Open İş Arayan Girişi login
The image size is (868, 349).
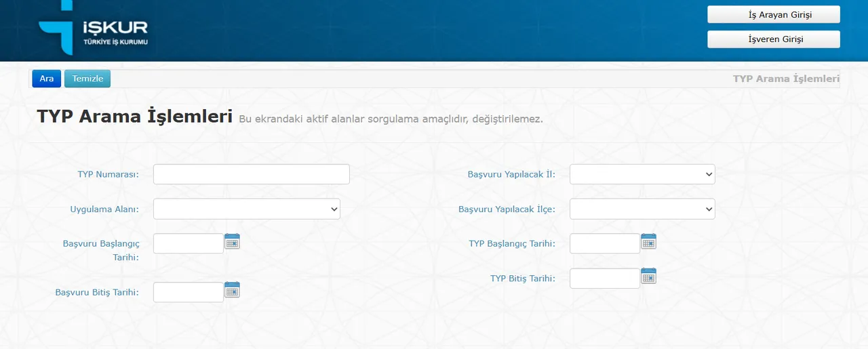click(774, 14)
